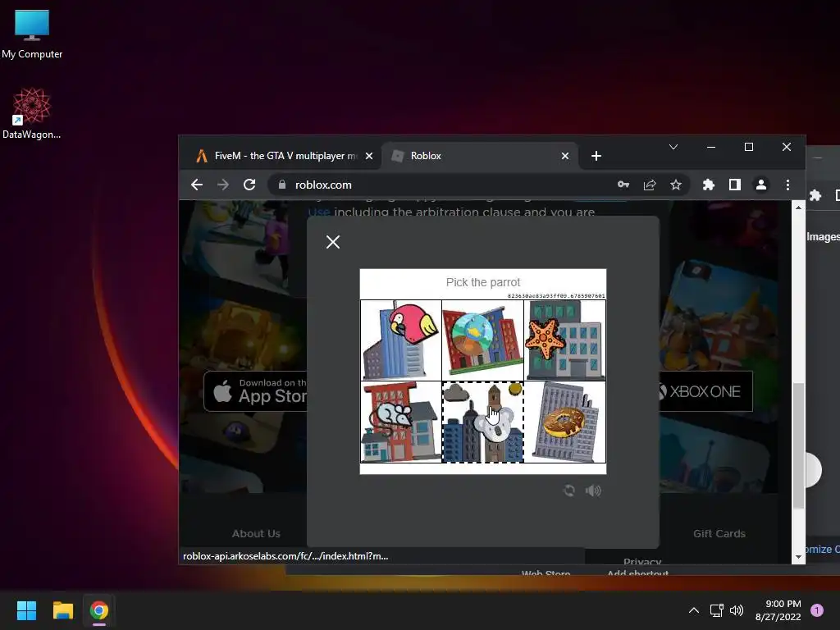Open the notification badge in taskbar
The height and width of the screenshot is (630, 840).
(x=817, y=610)
